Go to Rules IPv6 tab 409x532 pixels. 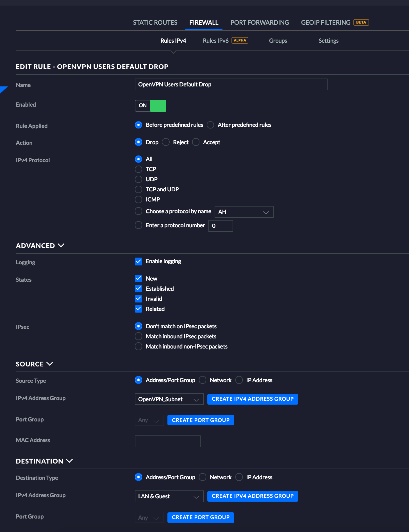tap(216, 41)
